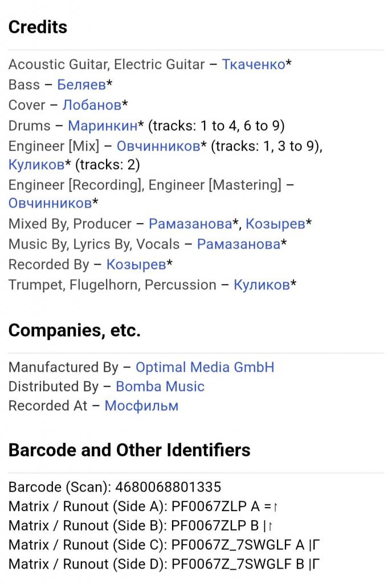Open the Bomba Music distributor page
Image resolution: width=392 pixels, height=584 pixels.
point(160,387)
